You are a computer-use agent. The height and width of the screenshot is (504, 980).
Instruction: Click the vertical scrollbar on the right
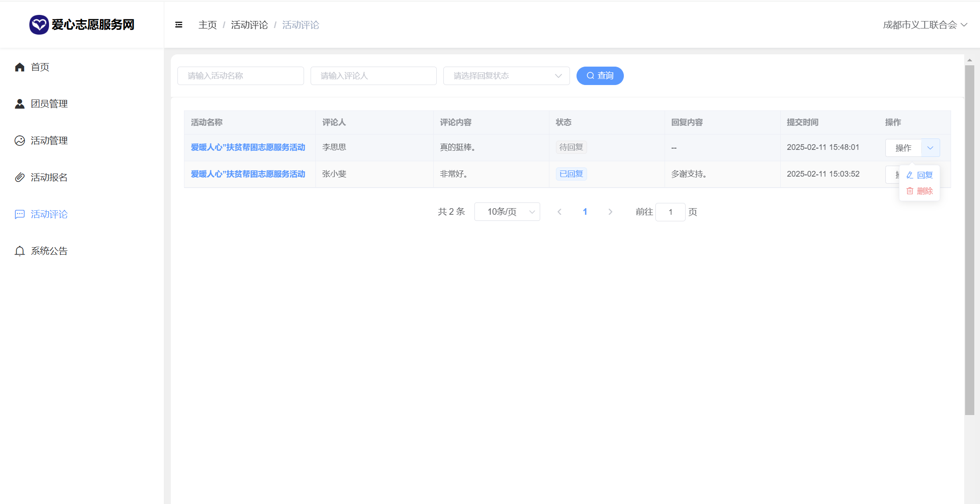969,239
